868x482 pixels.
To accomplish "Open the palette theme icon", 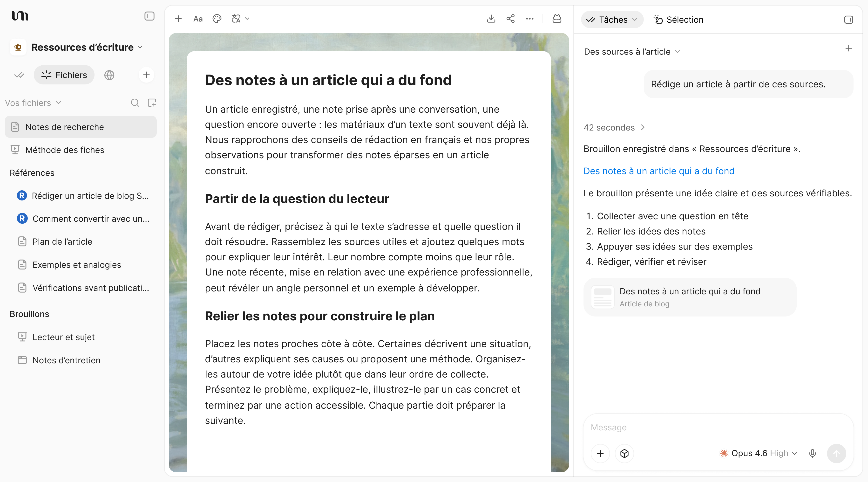I will click(x=217, y=19).
